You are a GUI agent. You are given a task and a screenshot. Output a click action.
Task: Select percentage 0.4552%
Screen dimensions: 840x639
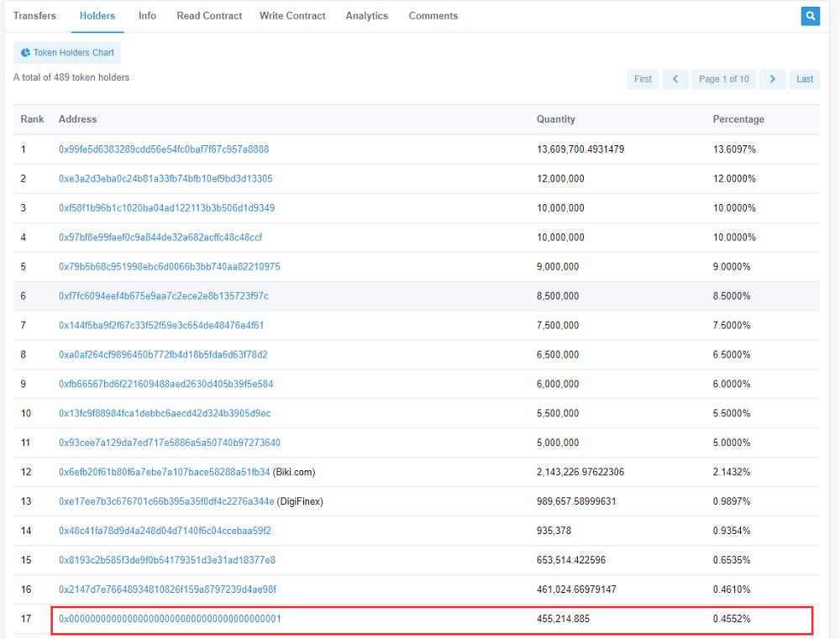point(732,619)
